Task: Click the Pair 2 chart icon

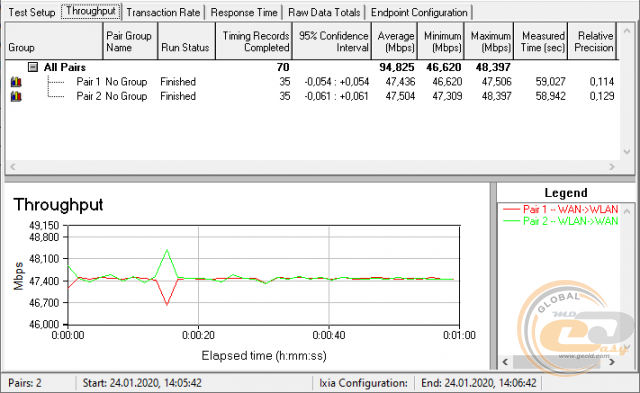Action: 16,96
